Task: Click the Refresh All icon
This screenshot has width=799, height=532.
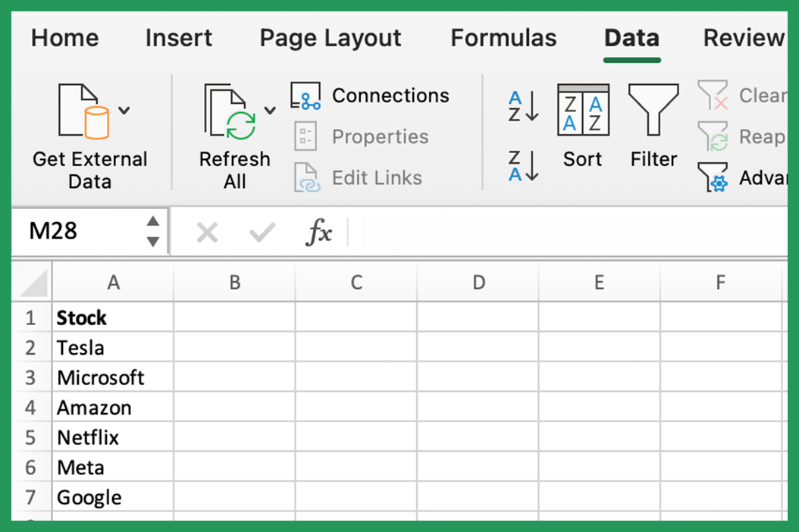Action: (230, 111)
